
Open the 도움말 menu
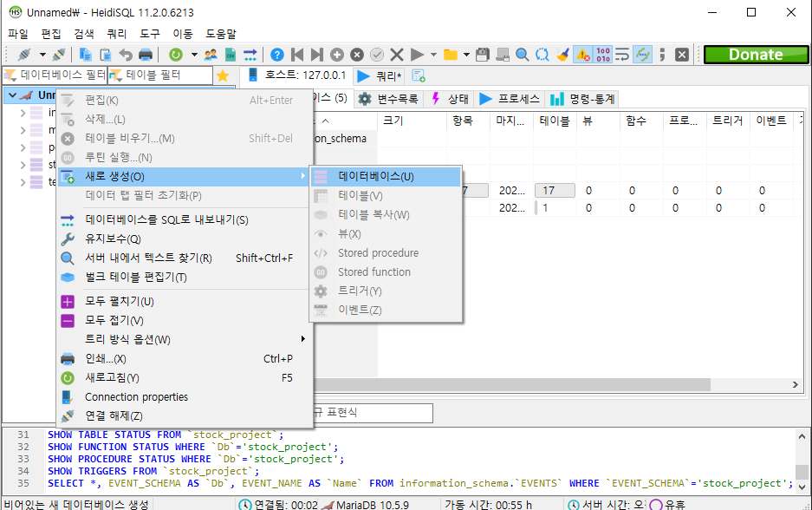point(221,34)
